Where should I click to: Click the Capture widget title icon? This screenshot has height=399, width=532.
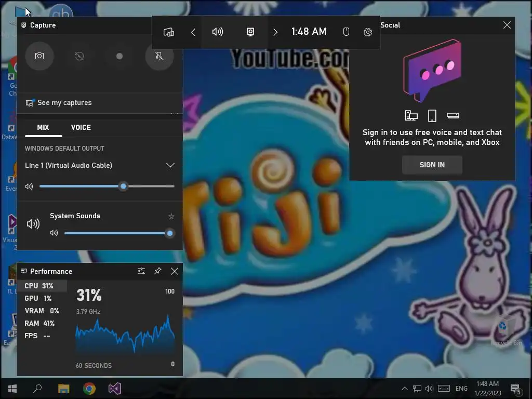point(24,25)
